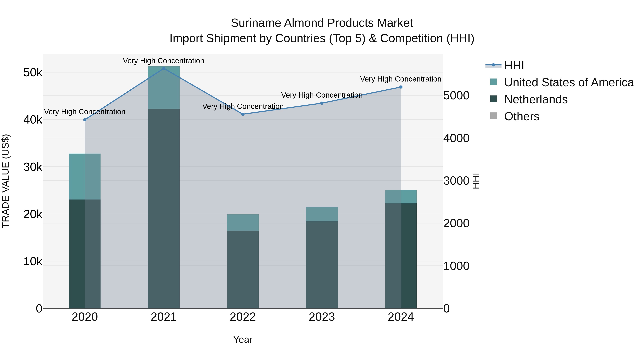The height and width of the screenshot is (362, 644).
Task: Click the 1000 HHI axis tick
Action: [x=457, y=266]
